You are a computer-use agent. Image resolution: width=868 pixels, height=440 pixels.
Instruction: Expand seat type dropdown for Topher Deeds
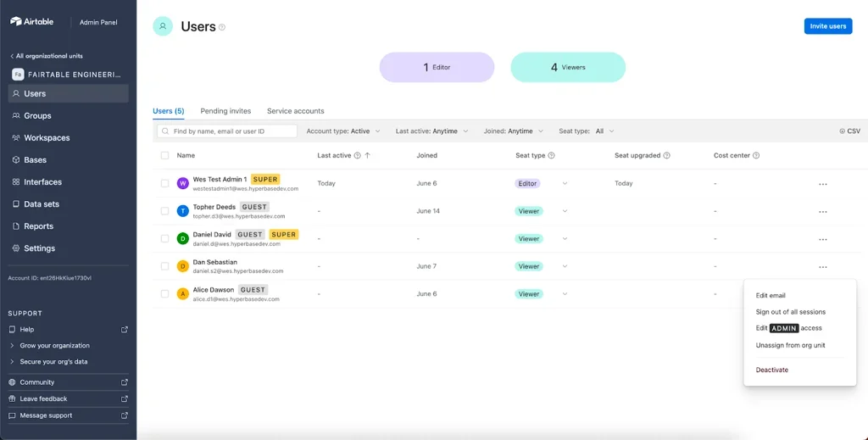[565, 211]
